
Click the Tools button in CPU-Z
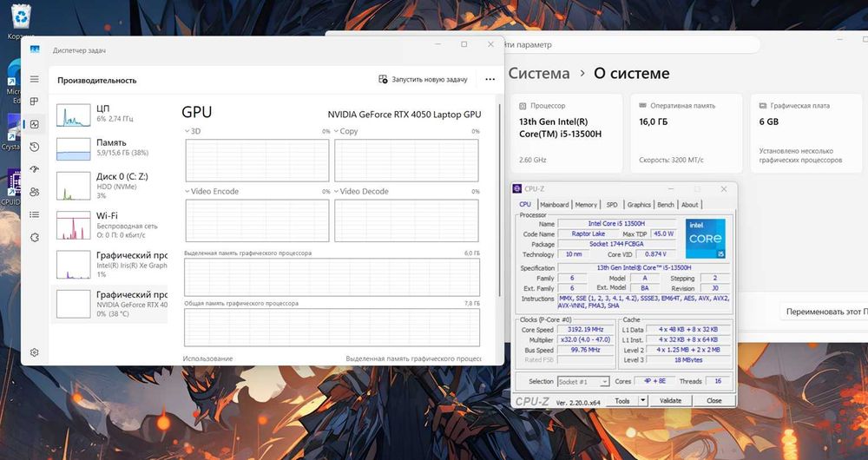(622, 400)
